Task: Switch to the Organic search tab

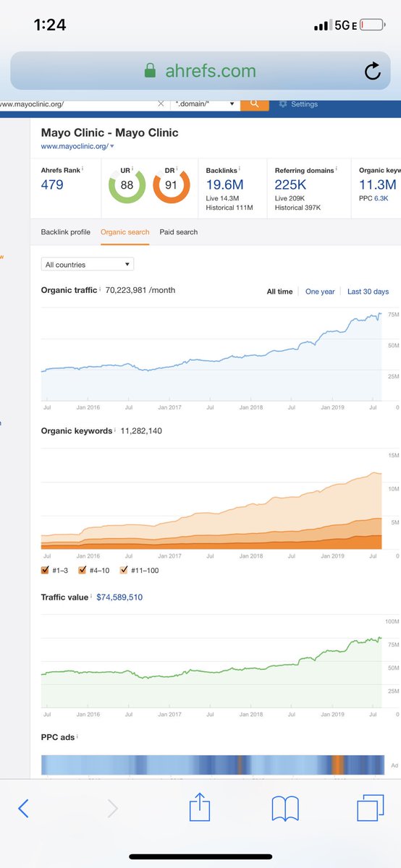Action: pyautogui.click(x=125, y=231)
